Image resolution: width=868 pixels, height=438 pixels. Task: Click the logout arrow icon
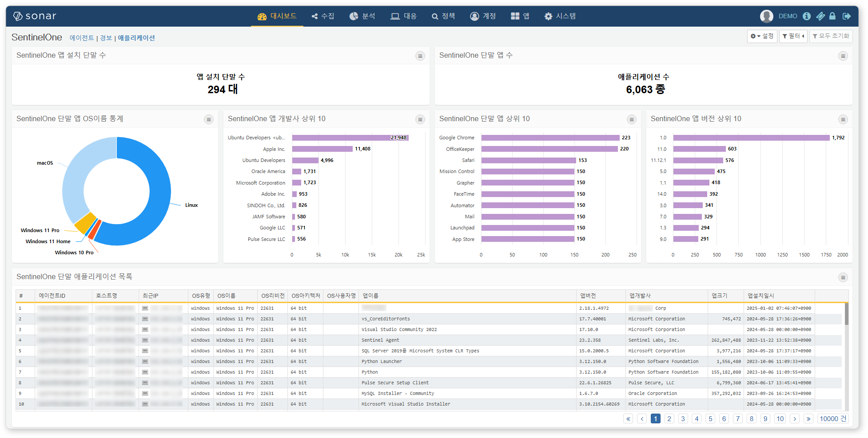pos(847,16)
